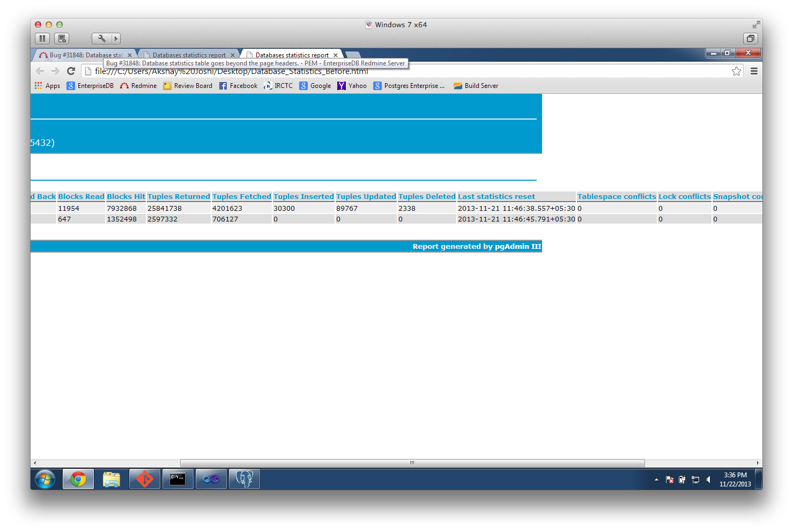Click the VM snapshot icon
Screen dimensions: 793x532
pyautogui.click(x=62, y=39)
